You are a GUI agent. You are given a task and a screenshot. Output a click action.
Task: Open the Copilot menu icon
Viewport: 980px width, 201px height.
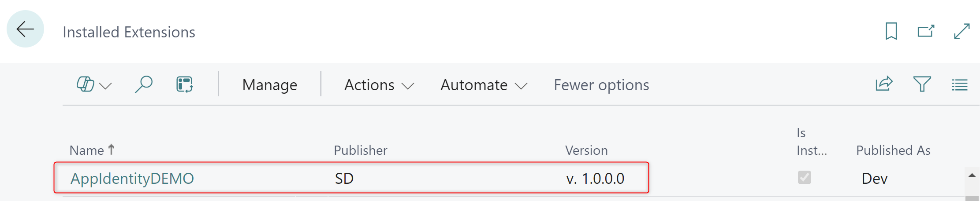click(x=85, y=84)
